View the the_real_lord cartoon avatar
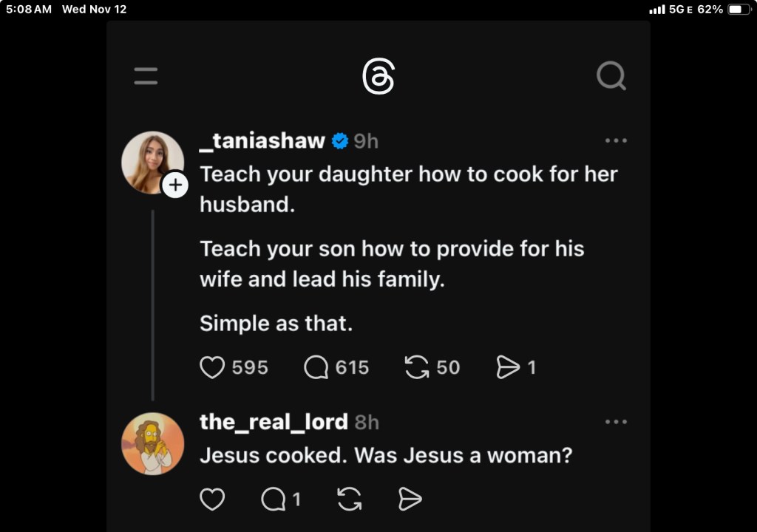Image resolution: width=757 pixels, height=532 pixels. (x=152, y=443)
